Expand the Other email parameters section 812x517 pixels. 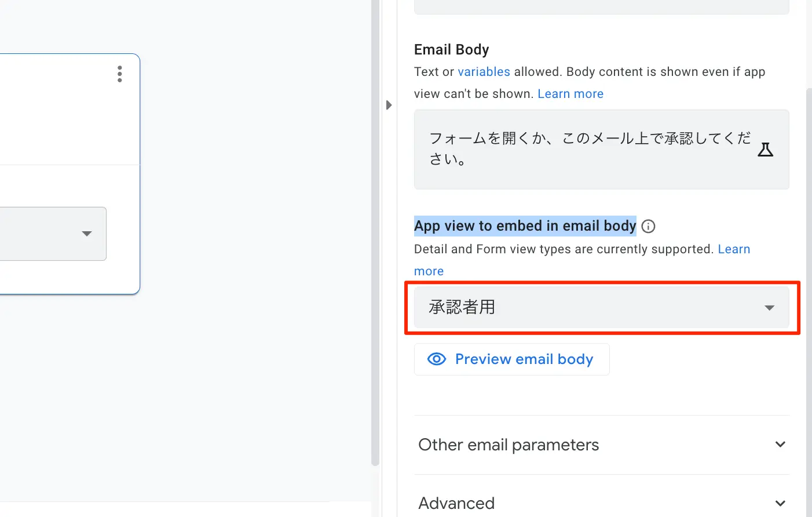509,445
